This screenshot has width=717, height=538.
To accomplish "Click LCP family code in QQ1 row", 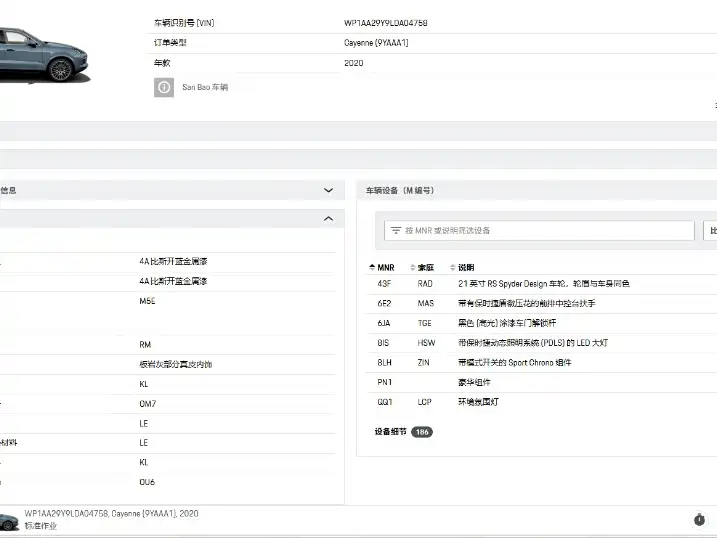I will tap(424, 402).
